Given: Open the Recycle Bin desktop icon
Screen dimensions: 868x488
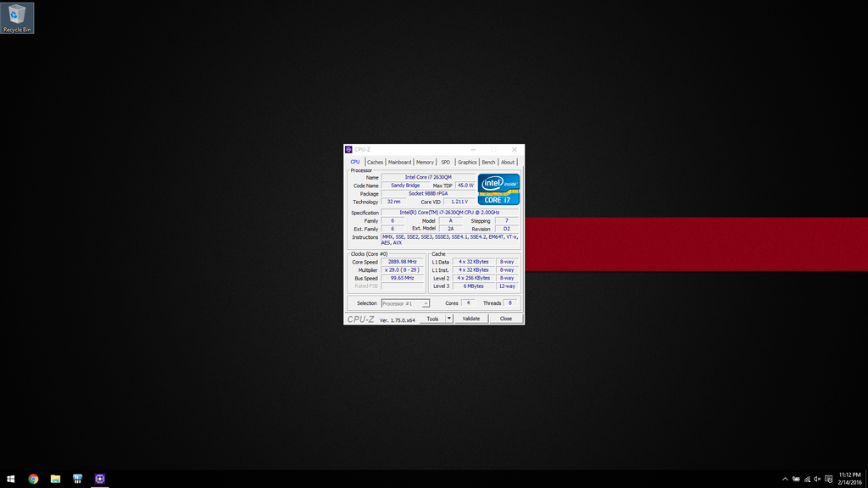Looking at the screenshot, I should pyautogui.click(x=17, y=19).
